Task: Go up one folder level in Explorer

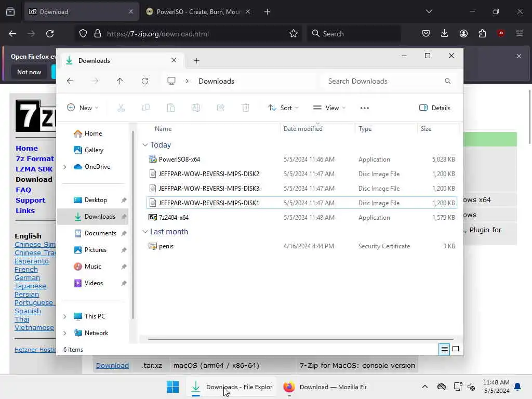Action: coord(120,81)
